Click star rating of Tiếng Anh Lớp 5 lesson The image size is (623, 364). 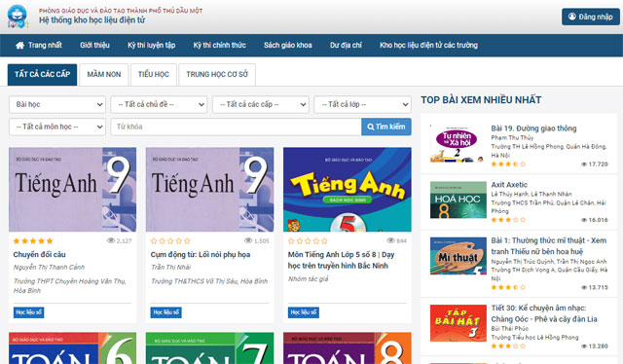pyautogui.click(x=308, y=240)
